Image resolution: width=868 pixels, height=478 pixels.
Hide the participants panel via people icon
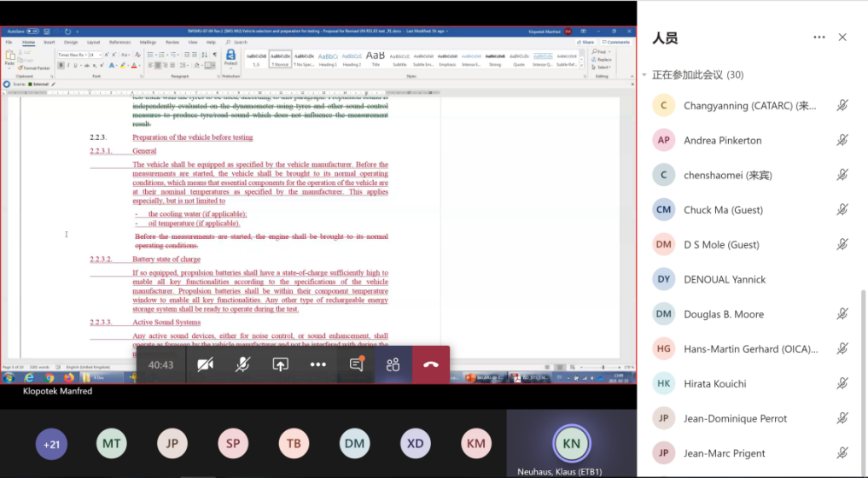393,364
